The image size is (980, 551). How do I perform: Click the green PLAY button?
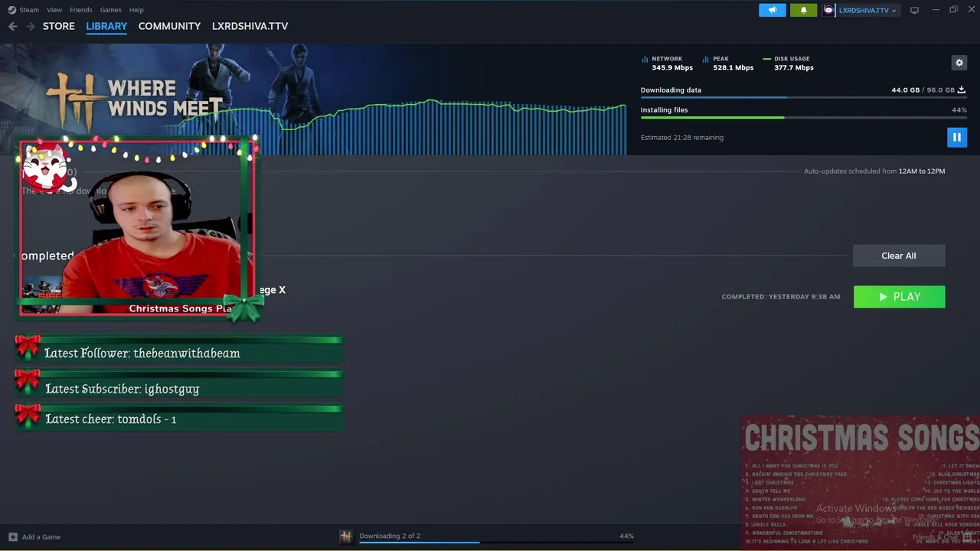click(x=899, y=297)
